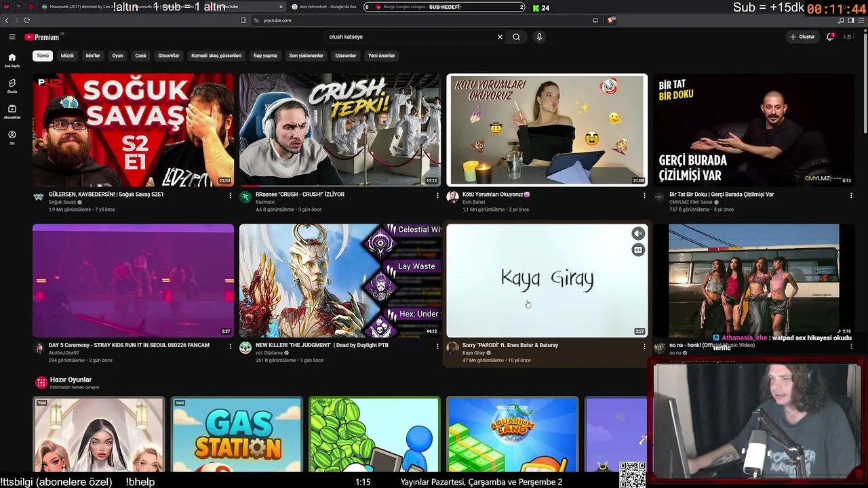Open the Kaya Giray channel name link
The width and height of the screenshot is (868, 488).
(x=473, y=353)
